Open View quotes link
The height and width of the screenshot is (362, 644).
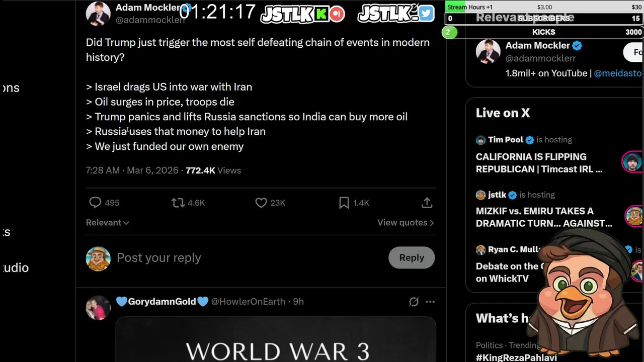406,222
